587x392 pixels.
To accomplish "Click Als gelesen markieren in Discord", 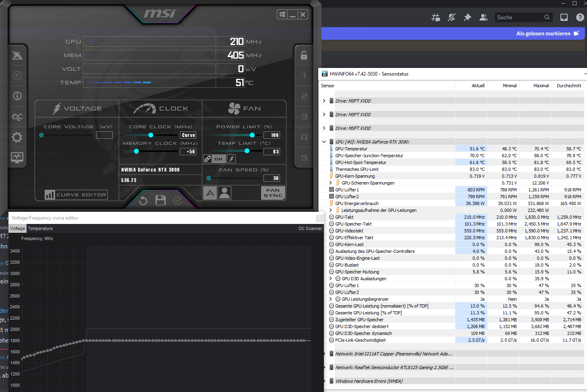I will click(548, 33).
